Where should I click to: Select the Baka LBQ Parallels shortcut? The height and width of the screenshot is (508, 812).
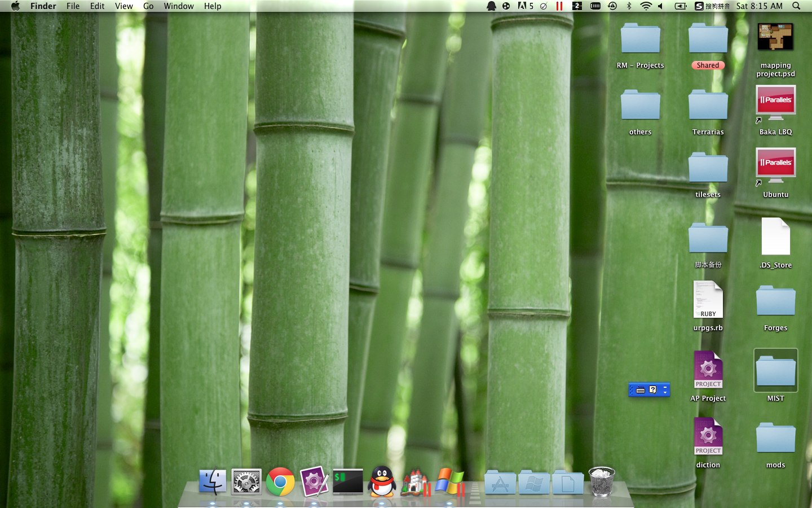click(x=776, y=104)
